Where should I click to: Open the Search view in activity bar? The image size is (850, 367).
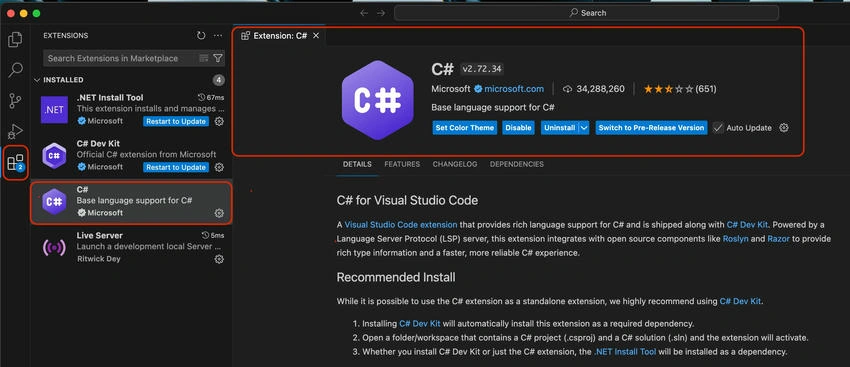click(x=15, y=69)
